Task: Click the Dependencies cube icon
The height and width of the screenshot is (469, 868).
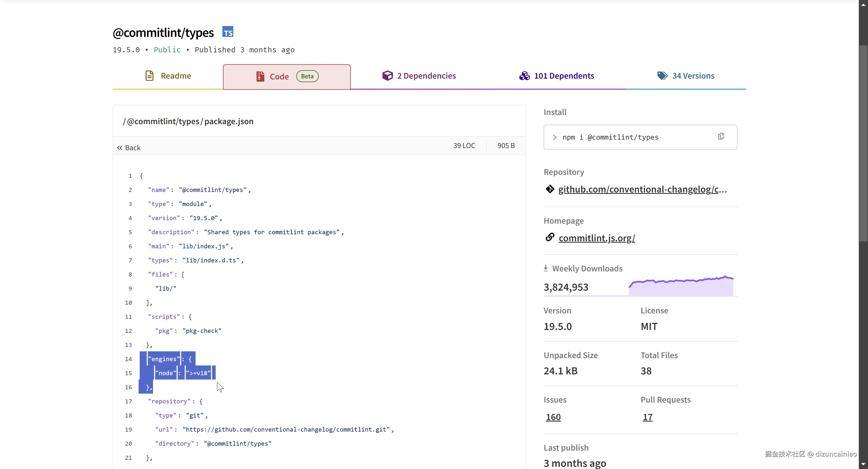Action: [388, 76]
